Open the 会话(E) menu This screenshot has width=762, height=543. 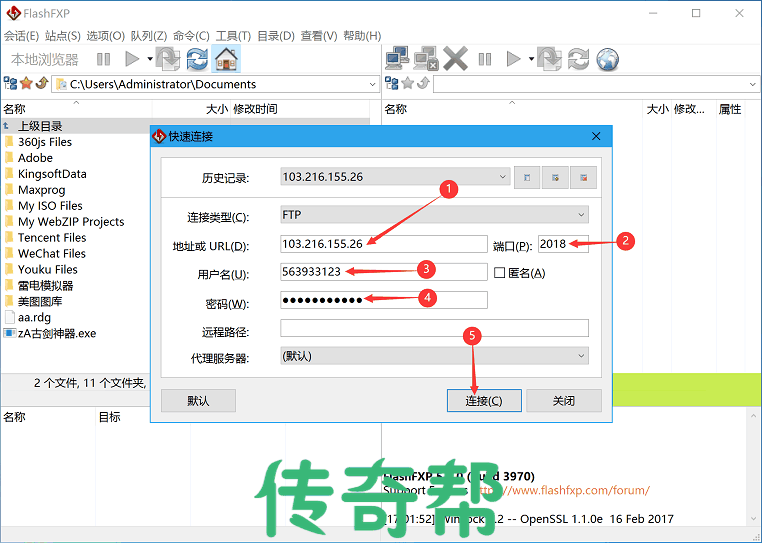tap(21, 36)
